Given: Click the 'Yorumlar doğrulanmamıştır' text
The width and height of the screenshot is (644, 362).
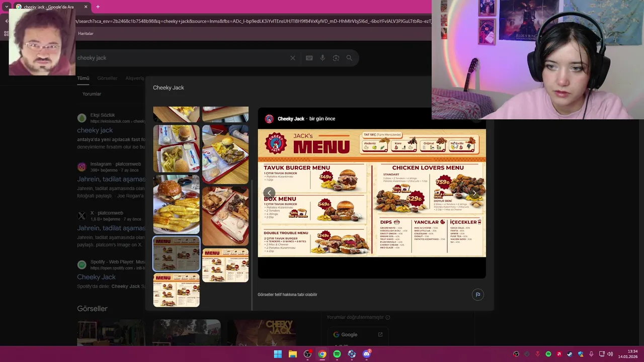Looking at the screenshot, I should (355, 317).
